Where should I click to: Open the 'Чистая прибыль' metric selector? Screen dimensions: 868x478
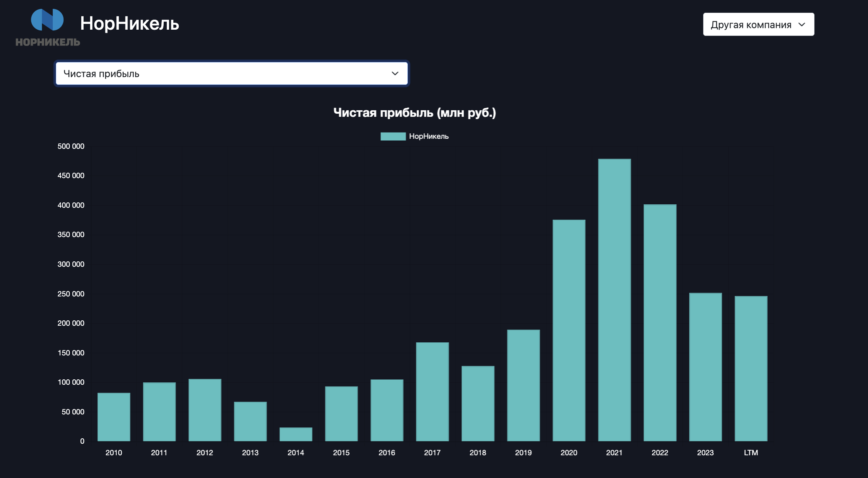pos(231,73)
